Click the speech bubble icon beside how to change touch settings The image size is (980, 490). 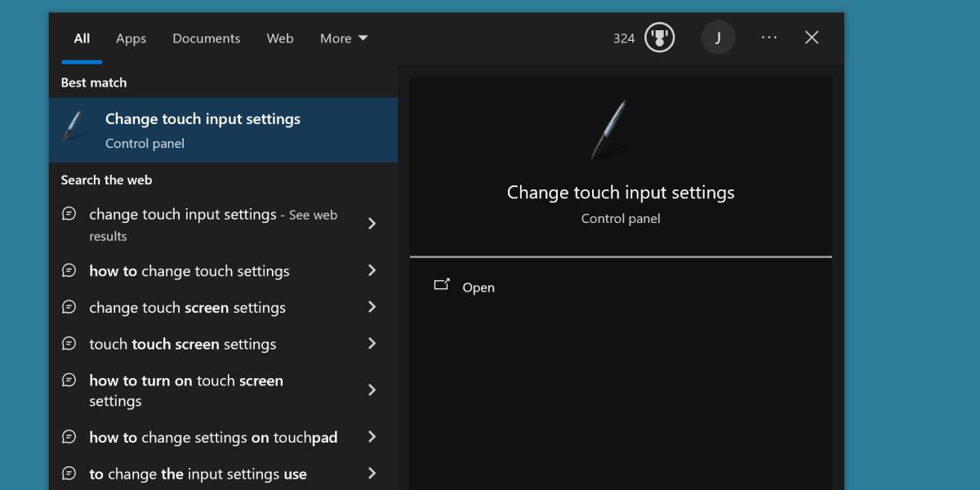[x=69, y=270]
